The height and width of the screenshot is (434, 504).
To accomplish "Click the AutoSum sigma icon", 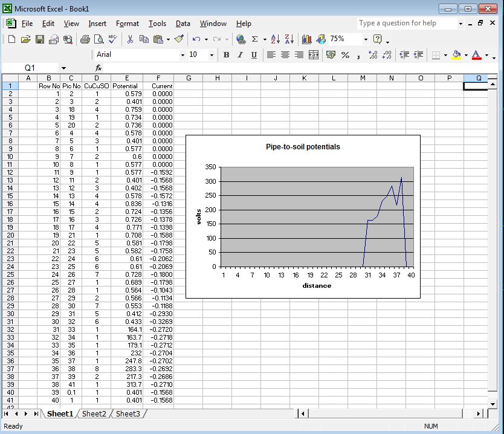I will point(254,39).
